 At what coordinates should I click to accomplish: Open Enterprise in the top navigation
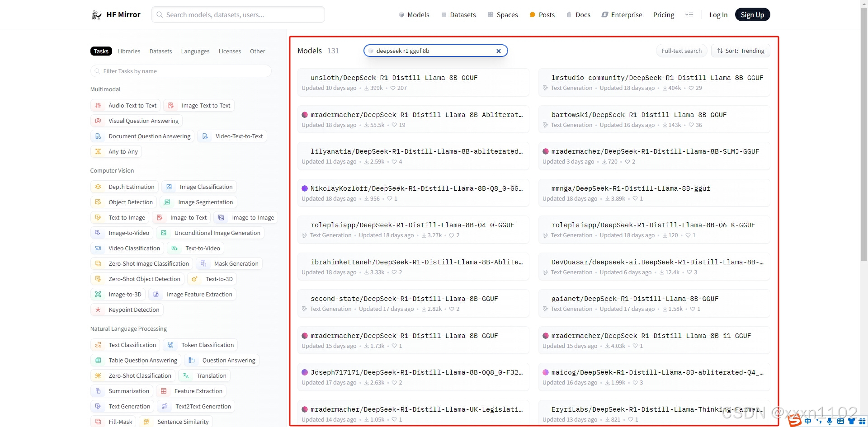[622, 15]
